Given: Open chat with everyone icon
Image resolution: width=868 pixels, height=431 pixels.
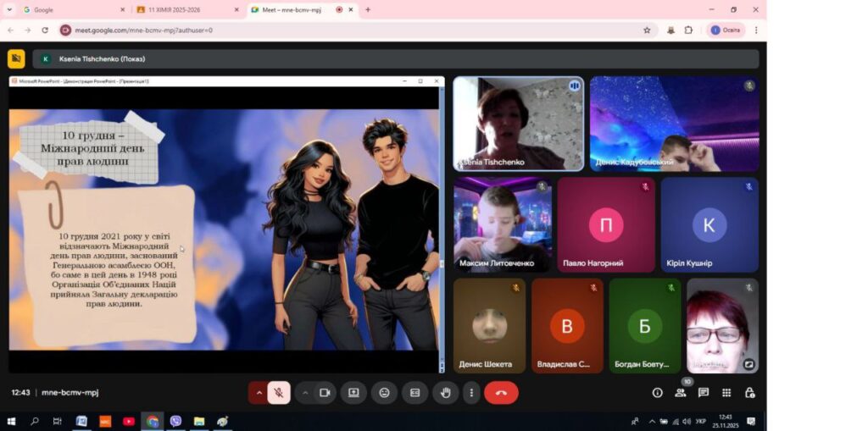Looking at the screenshot, I should (703, 393).
